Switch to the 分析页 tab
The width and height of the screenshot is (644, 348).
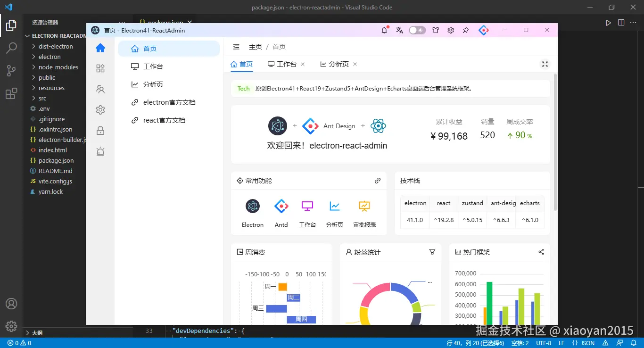pos(334,64)
